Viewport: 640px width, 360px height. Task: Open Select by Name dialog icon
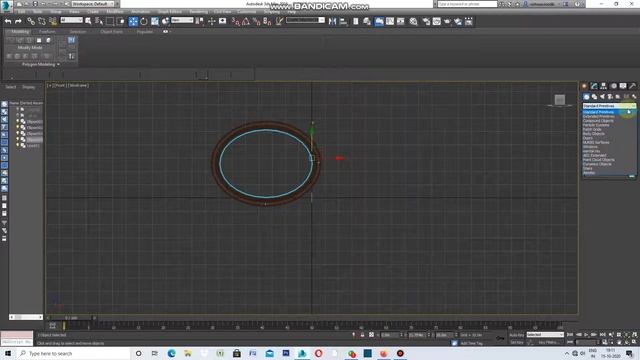[99, 21]
